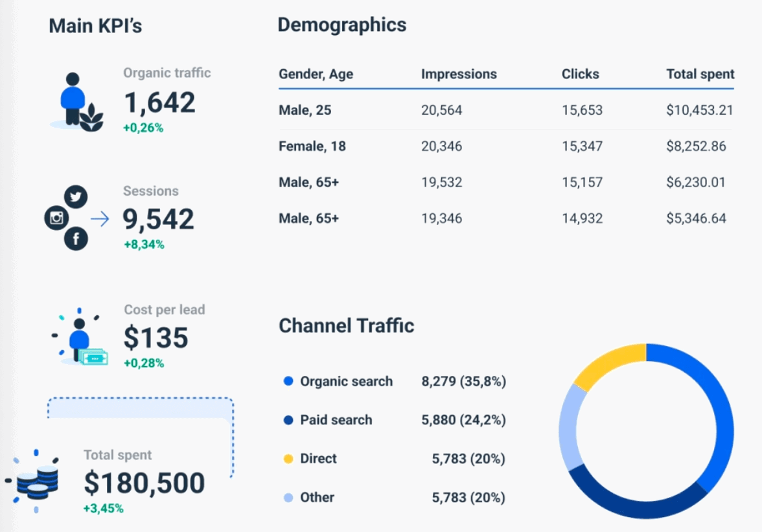
Task: Select the Female, 18 row label
Action: [312, 146]
